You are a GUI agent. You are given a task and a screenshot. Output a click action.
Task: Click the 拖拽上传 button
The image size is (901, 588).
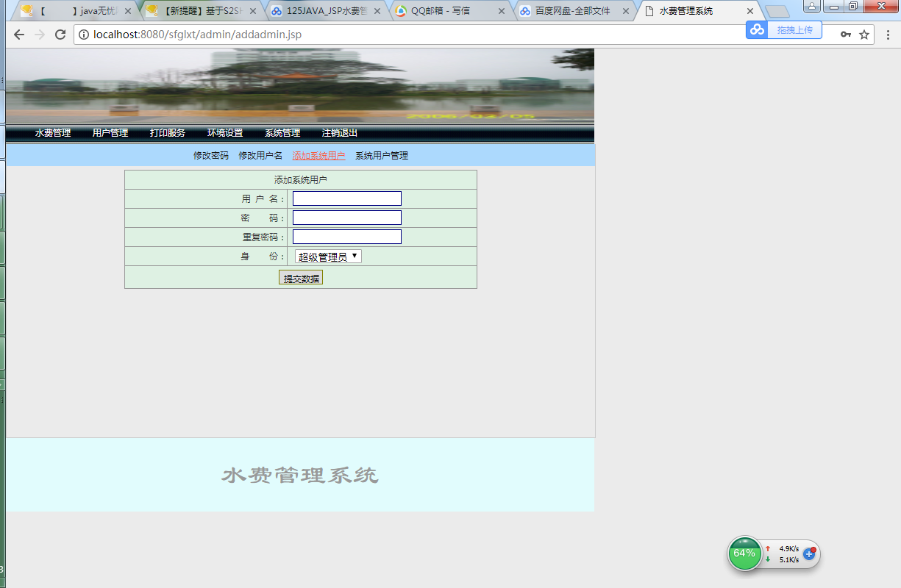[x=794, y=29]
